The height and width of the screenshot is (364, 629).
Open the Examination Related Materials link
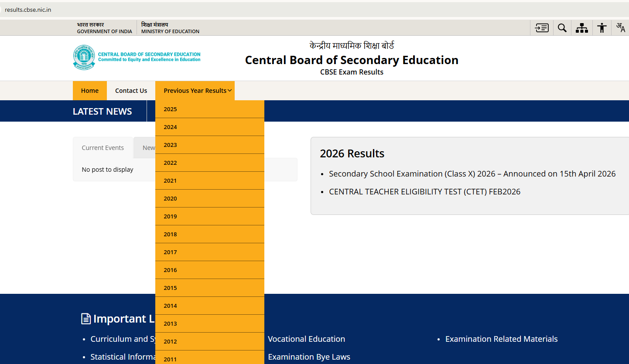coord(501,339)
